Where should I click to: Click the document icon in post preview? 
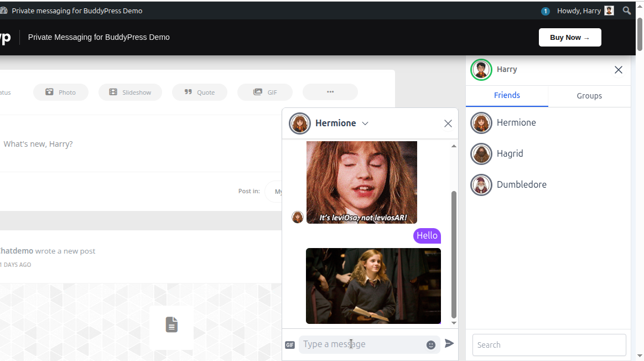click(x=172, y=325)
